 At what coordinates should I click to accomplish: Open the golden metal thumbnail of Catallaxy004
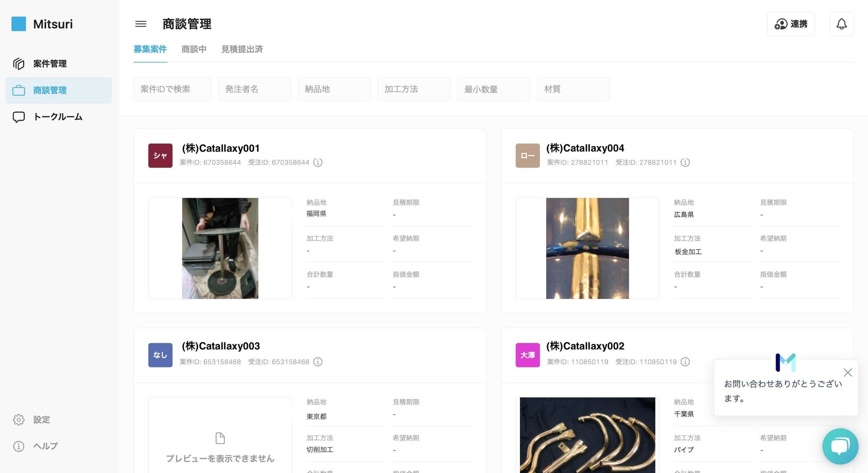[588, 249]
